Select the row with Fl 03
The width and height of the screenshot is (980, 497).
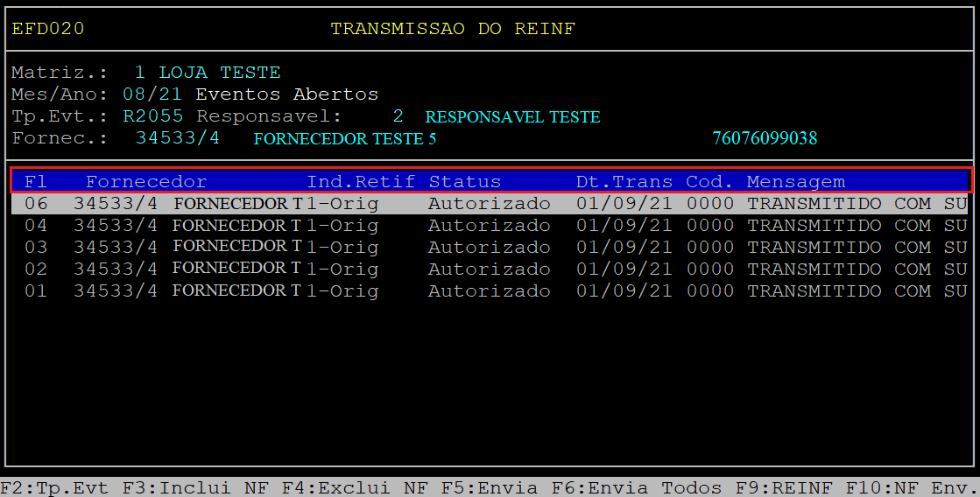489,248
